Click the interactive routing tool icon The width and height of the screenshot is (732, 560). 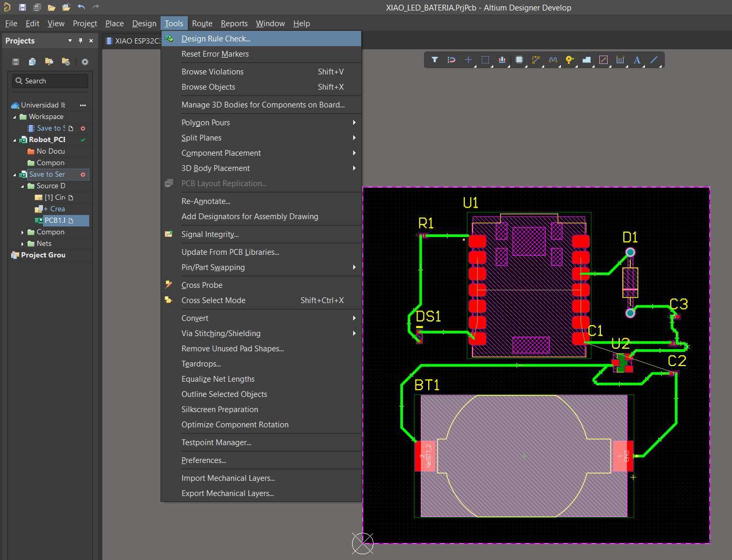pyautogui.click(x=536, y=60)
